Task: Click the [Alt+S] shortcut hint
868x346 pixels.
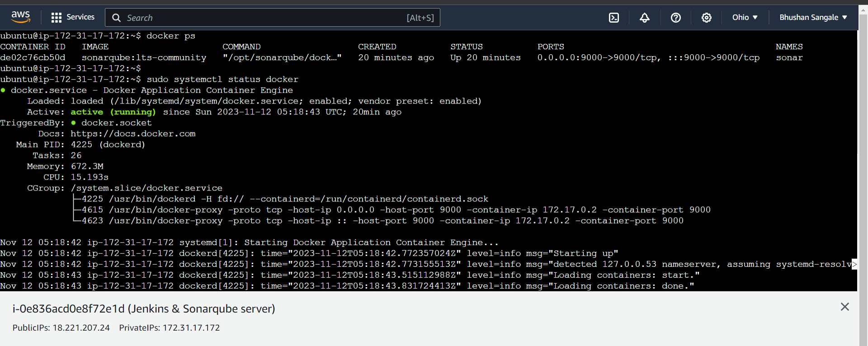Action: [420, 18]
